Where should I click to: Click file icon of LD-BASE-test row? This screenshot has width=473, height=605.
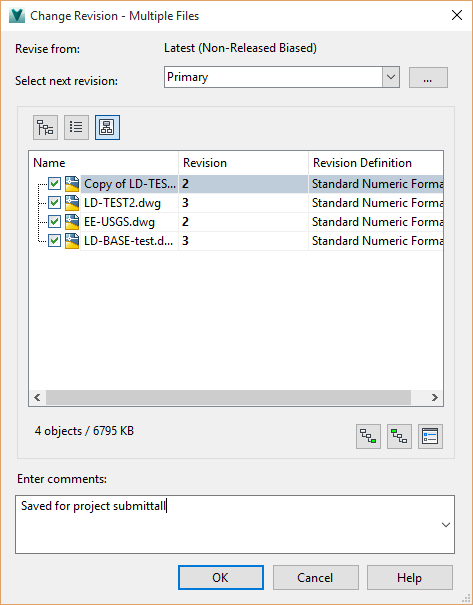(x=72, y=241)
